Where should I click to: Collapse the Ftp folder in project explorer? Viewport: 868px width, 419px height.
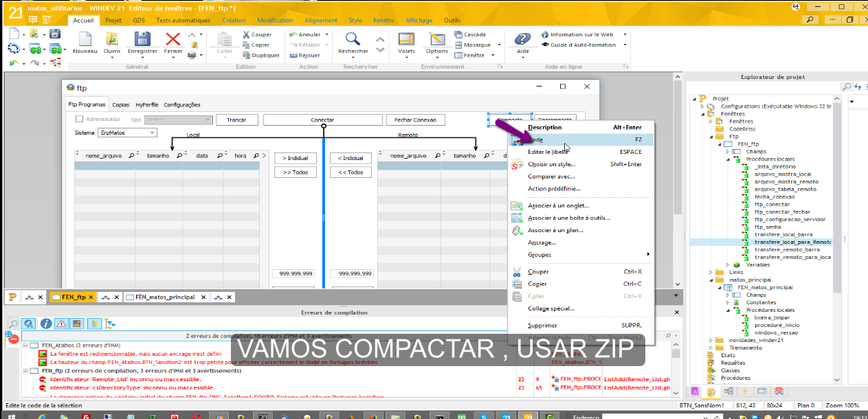point(710,137)
